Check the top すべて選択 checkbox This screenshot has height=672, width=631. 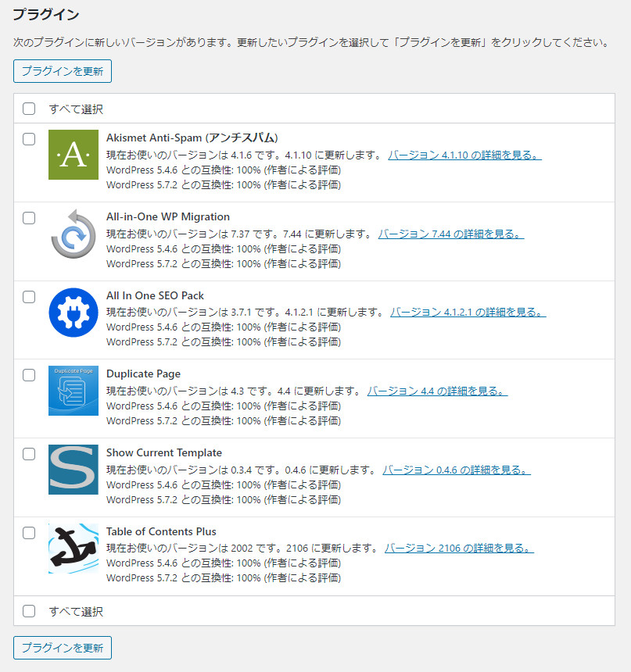(x=29, y=109)
